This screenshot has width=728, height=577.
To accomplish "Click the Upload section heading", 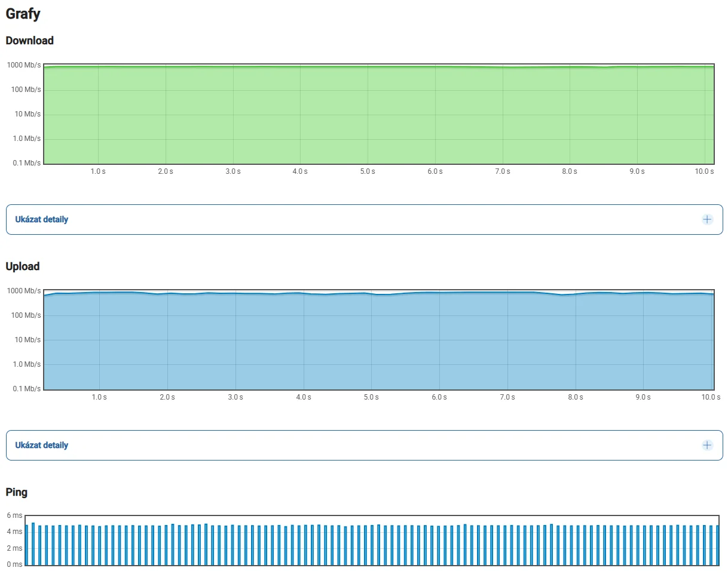I will point(23,266).
